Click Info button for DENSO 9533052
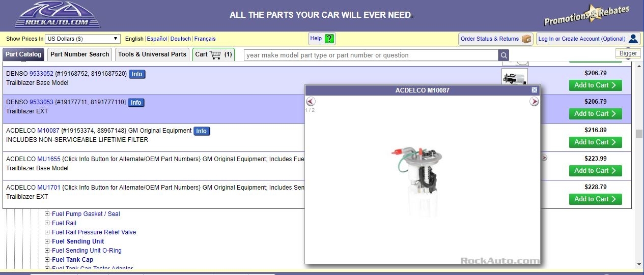This screenshot has width=644, height=275. point(137,74)
